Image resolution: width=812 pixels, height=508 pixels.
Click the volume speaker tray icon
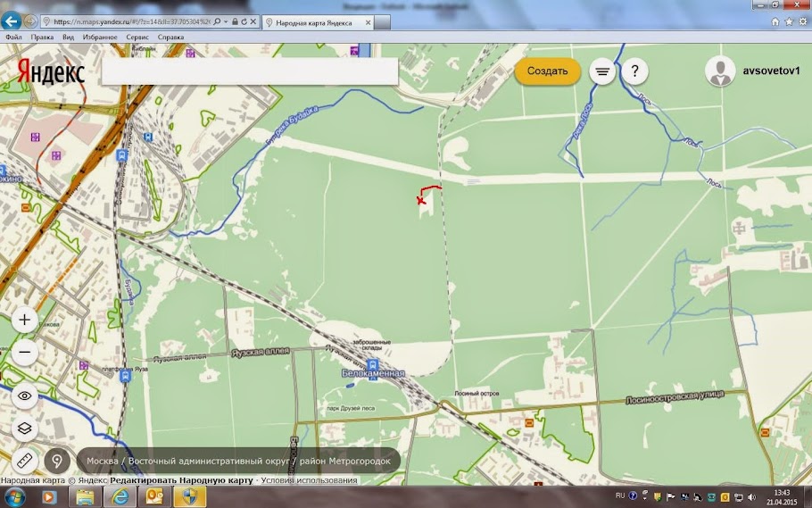751,497
